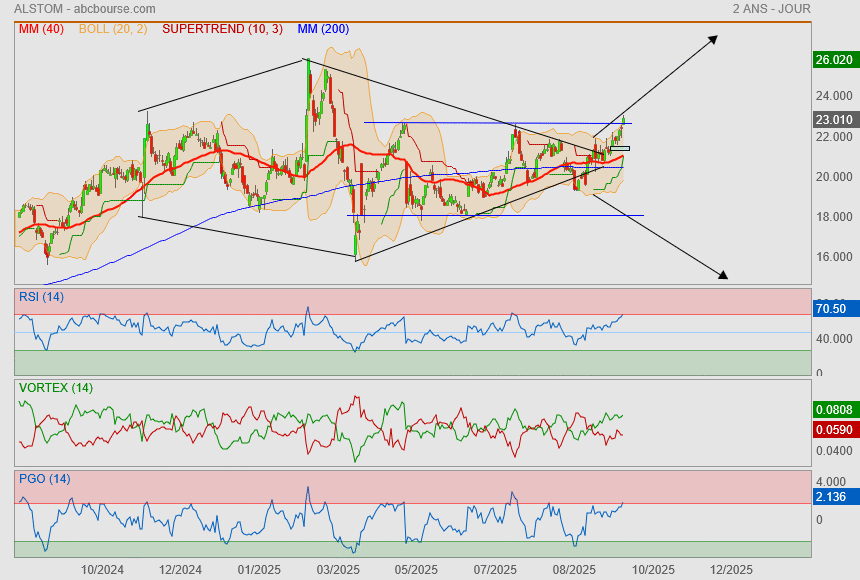This screenshot has width=860, height=580.
Task: Click the blue RSI value tag 70.50
Action: [x=832, y=309]
